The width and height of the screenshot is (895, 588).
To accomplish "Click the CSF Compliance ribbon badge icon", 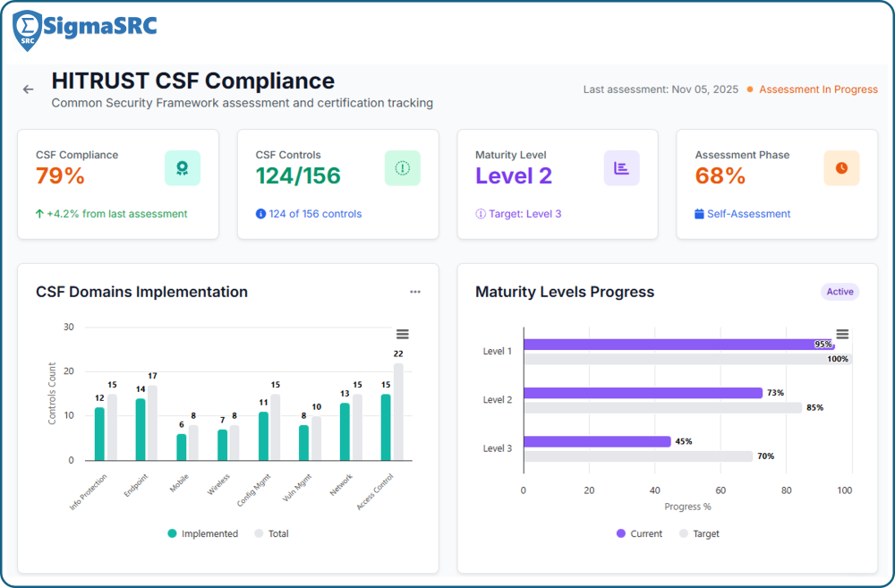I will [182, 168].
